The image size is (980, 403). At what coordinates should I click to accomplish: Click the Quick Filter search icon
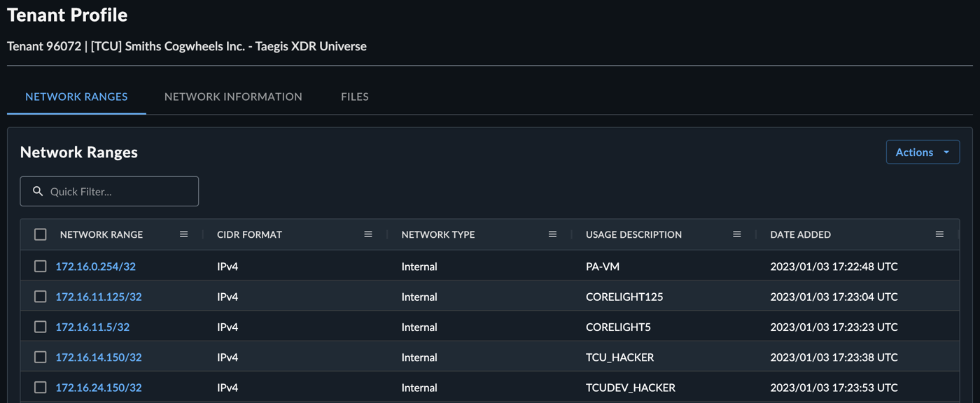38,191
